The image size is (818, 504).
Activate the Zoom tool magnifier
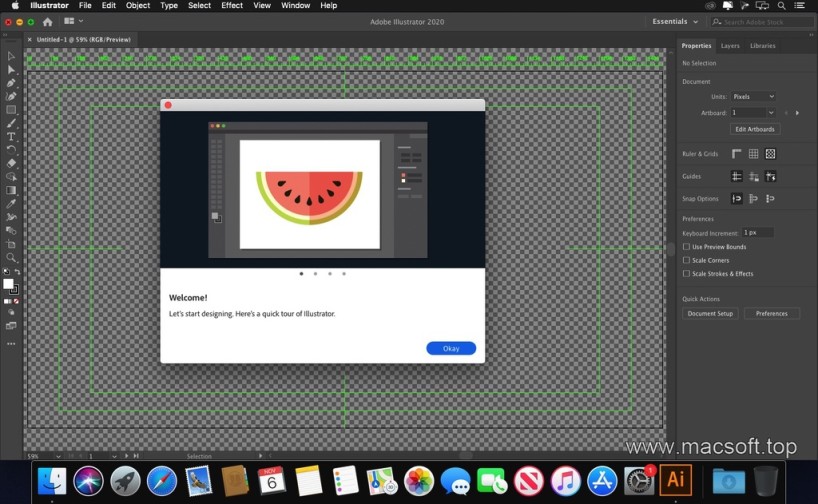click(11, 257)
